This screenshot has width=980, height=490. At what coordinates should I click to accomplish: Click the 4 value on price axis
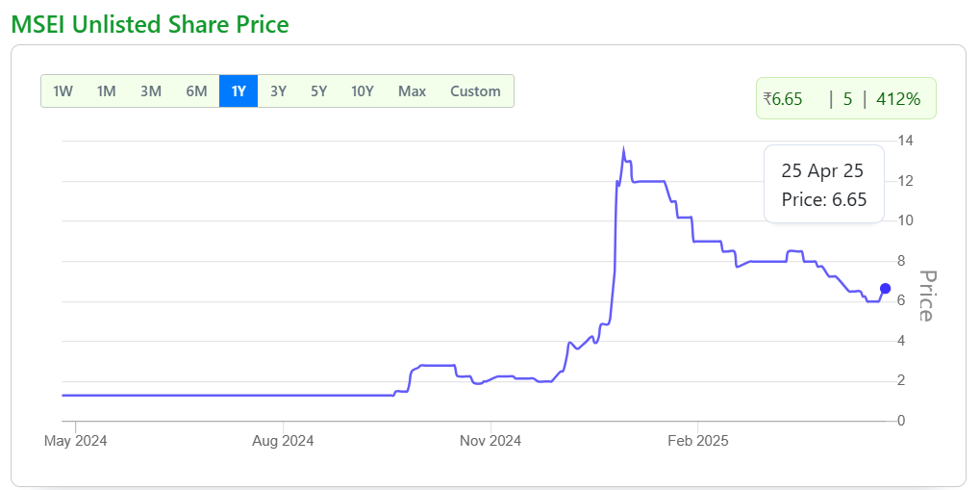coord(902,341)
